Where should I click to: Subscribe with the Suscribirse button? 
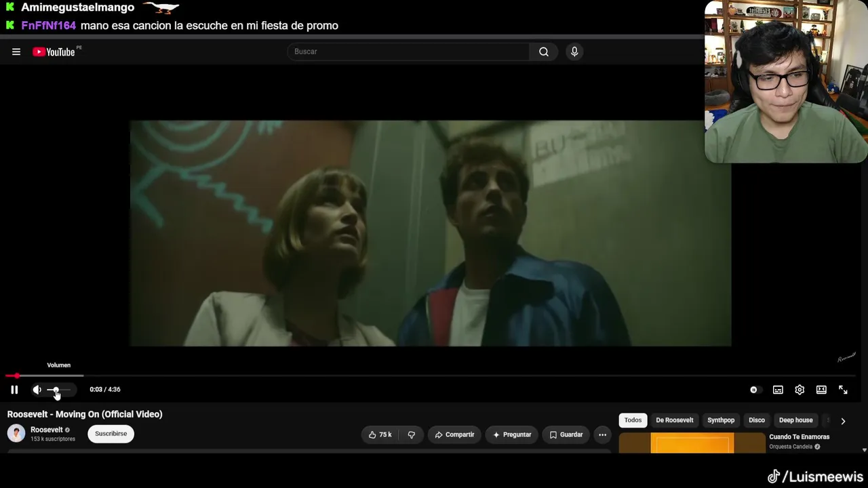coord(111,434)
